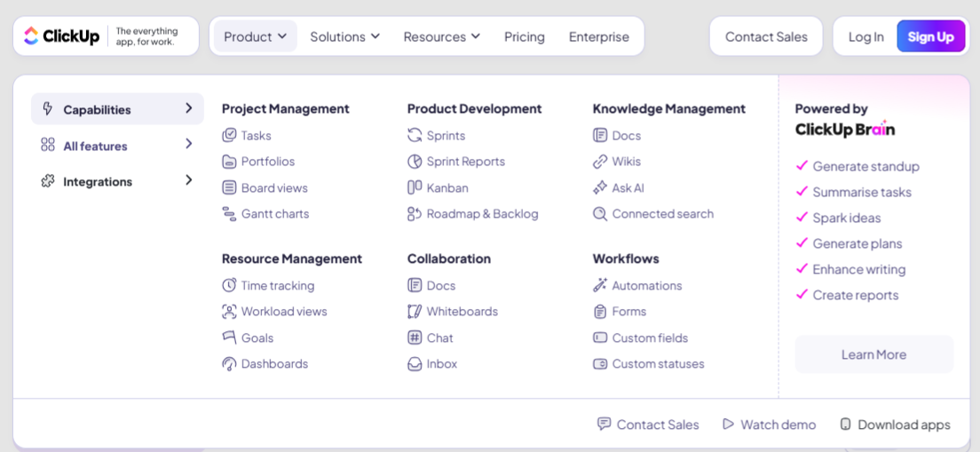Click the Kanban columns icon
Viewport: 980px width, 452px height.
click(415, 188)
